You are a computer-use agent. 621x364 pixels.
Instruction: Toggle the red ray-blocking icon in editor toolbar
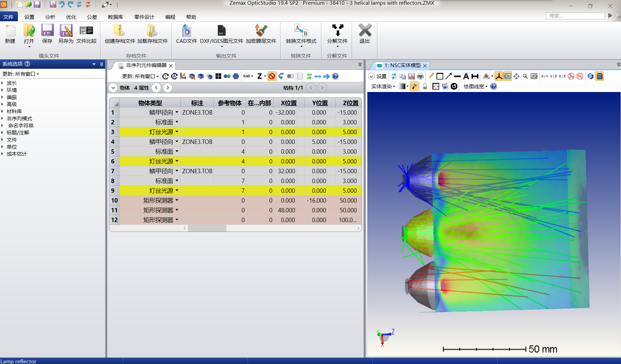click(272, 76)
